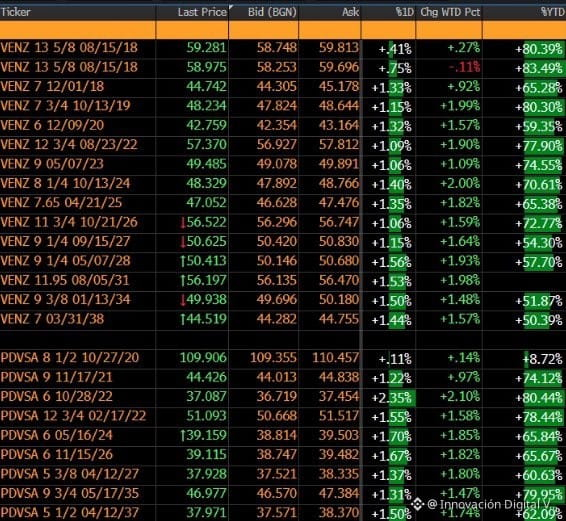566x521 pixels.
Task: Sort by Chg WTD Pct column header
Action: [x=450, y=12]
